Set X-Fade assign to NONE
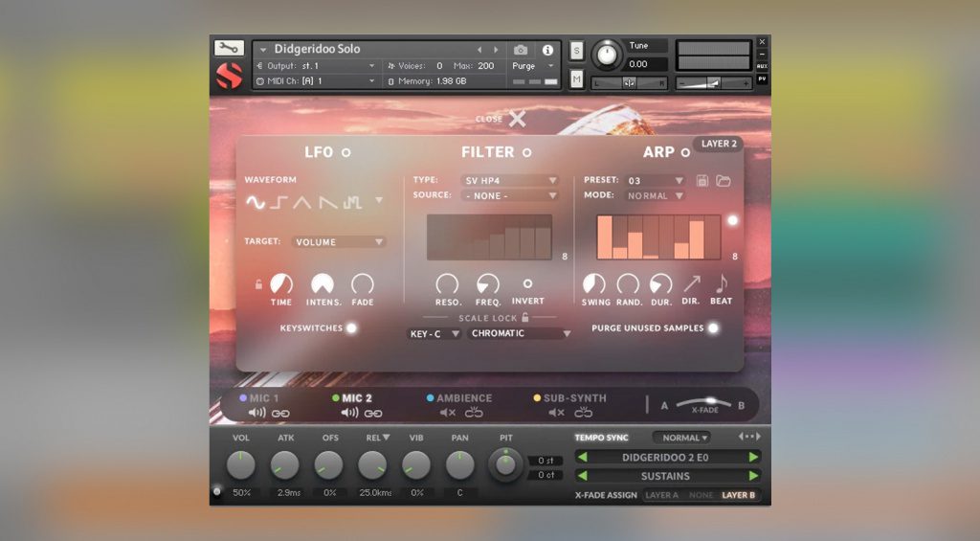980x541 pixels. [701, 495]
